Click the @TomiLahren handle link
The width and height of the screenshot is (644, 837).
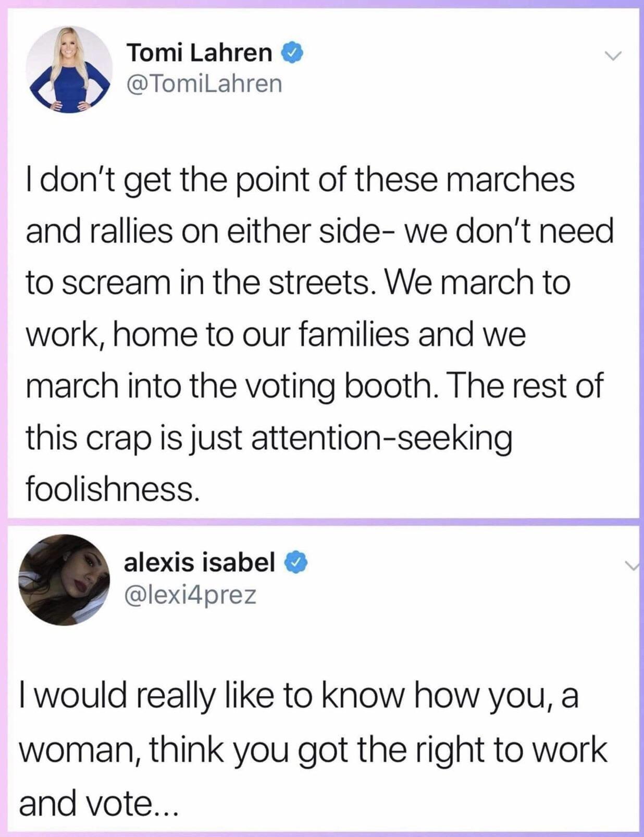coord(204,84)
